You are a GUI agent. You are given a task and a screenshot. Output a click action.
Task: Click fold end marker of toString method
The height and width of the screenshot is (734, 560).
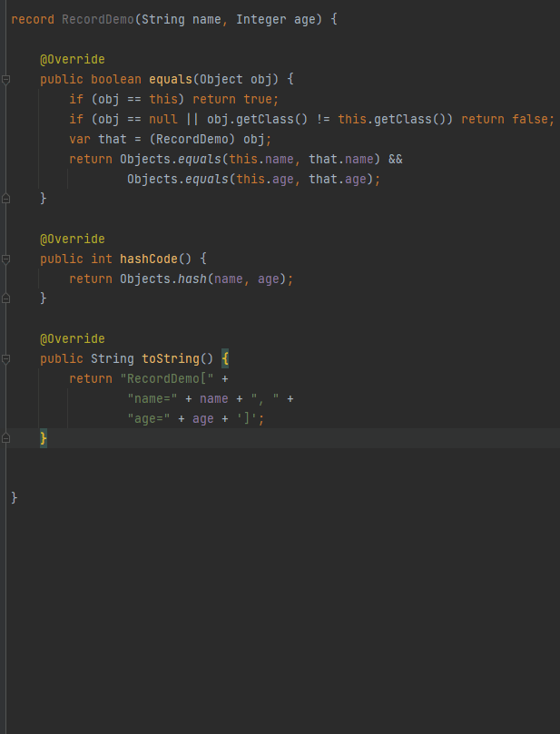tap(5, 437)
